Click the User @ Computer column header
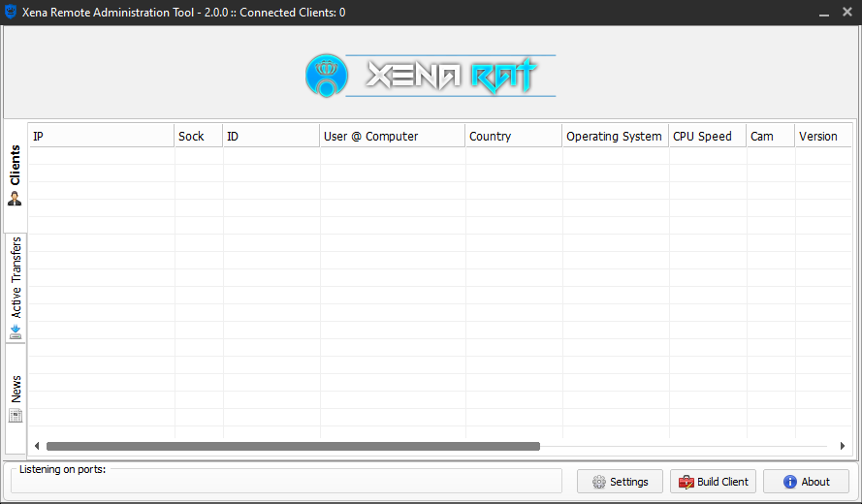 (392, 136)
